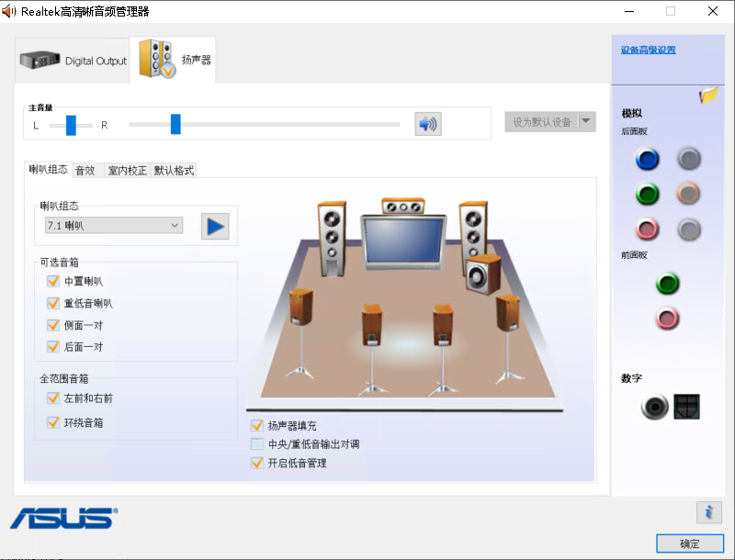Open the connector settings folder icon
This screenshot has height=560, width=735.
[708, 95]
